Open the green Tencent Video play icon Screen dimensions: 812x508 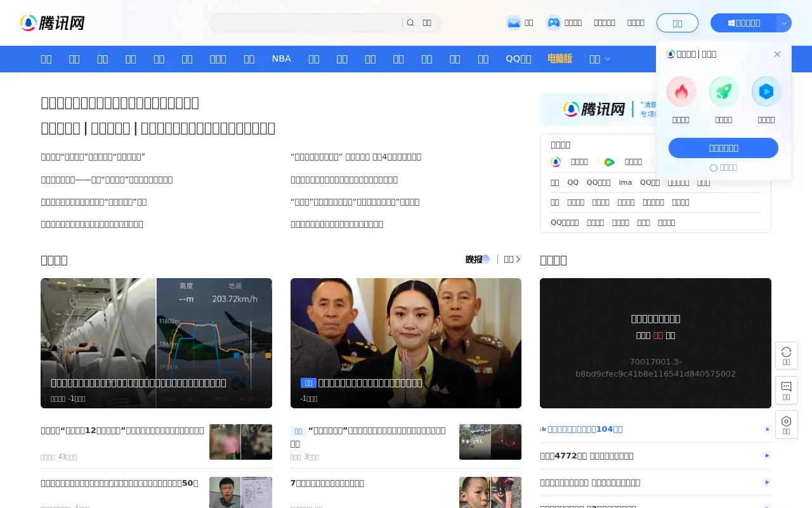click(609, 162)
